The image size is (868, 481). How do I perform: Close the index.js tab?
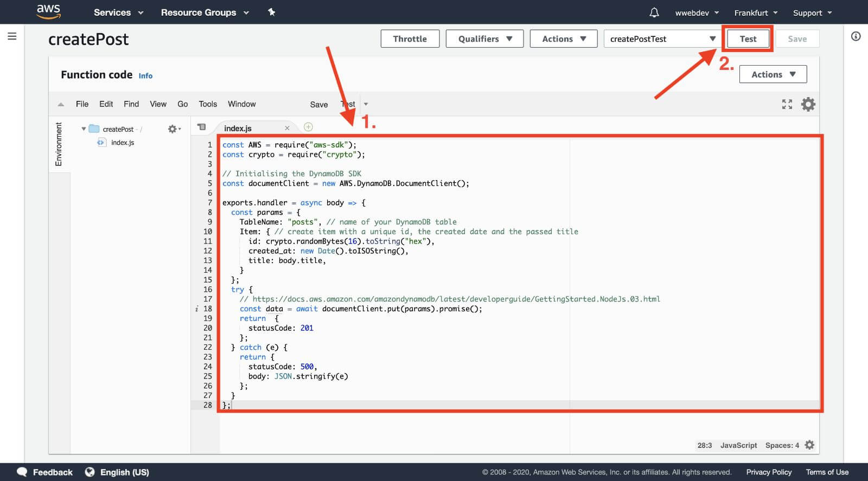287,128
